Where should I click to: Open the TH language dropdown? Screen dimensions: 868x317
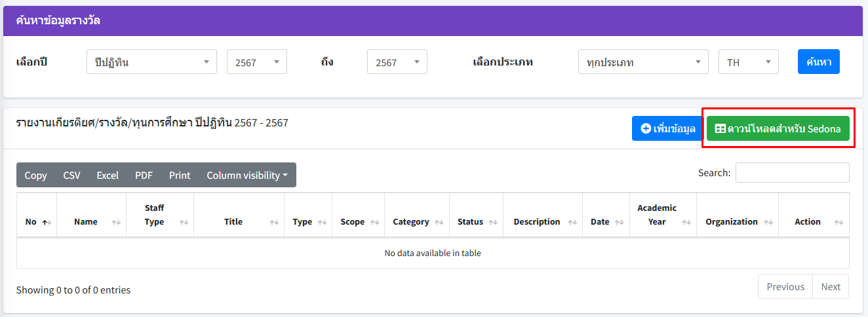point(748,62)
